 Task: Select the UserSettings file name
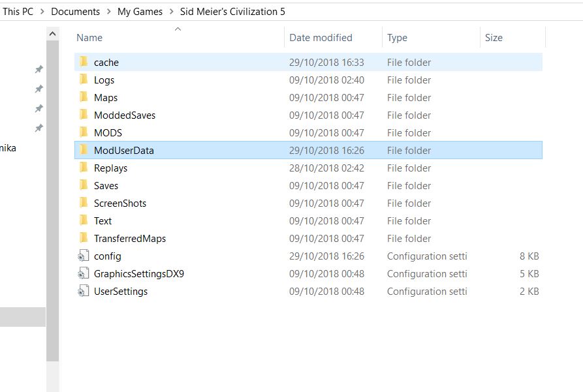tap(121, 292)
